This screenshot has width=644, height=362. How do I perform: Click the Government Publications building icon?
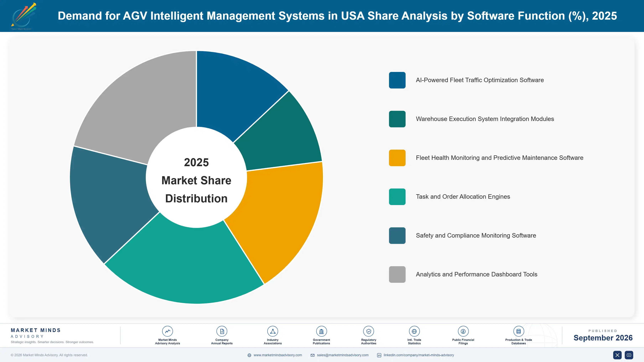321,331
